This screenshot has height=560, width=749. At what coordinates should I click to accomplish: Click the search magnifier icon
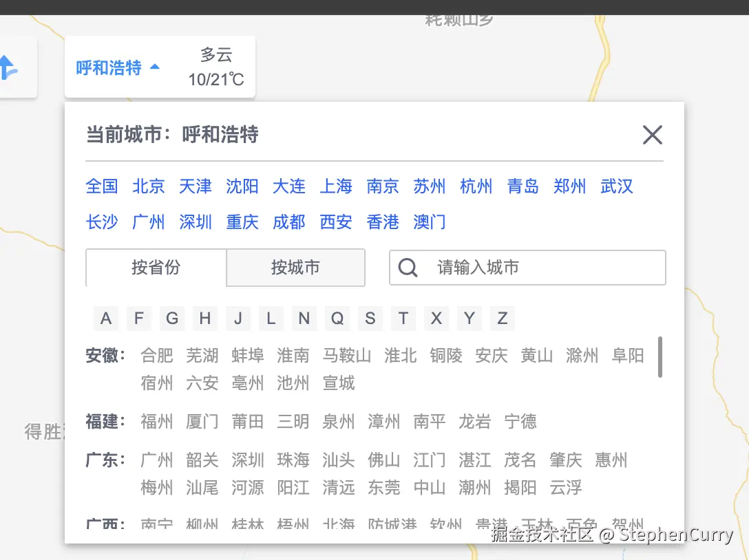[x=408, y=268]
